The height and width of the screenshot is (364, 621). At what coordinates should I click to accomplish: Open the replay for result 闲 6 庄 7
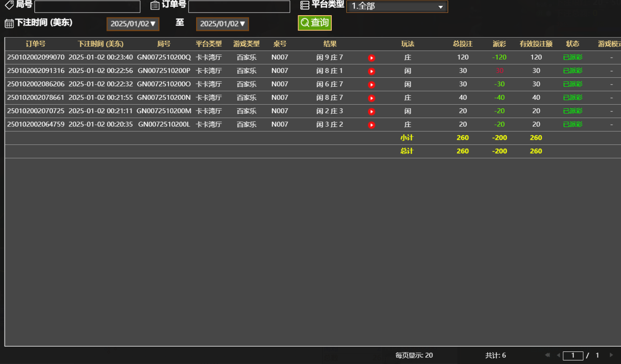[x=371, y=84]
